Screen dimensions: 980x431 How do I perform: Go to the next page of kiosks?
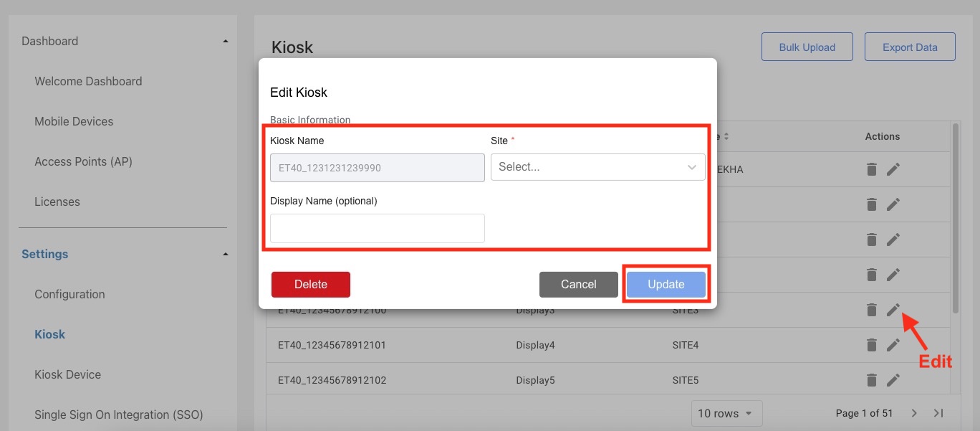tap(914, 413)
